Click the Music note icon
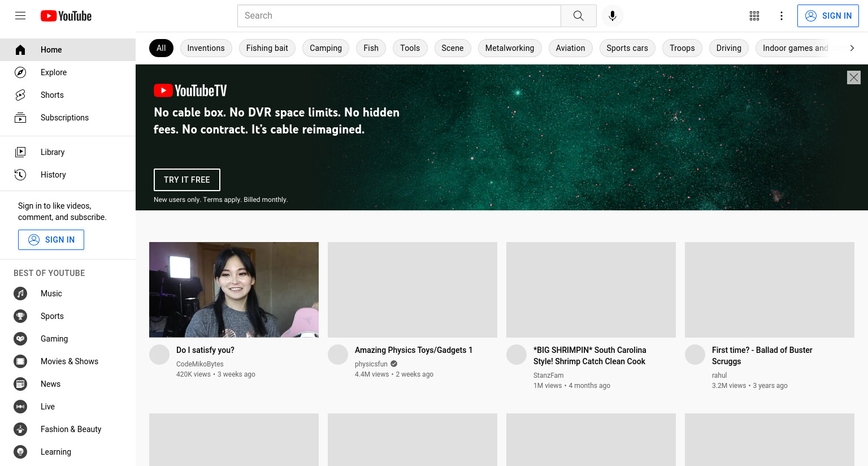 point(20,294)
